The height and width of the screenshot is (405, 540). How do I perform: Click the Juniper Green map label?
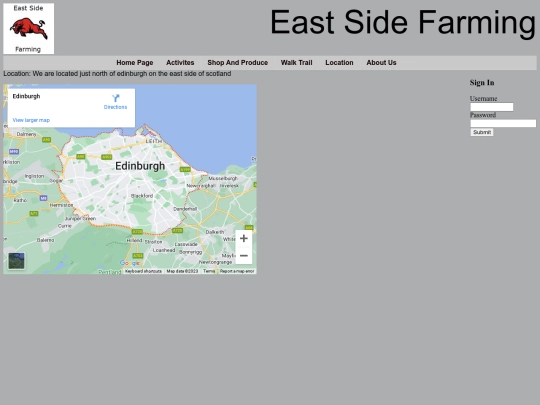coord(80,218)
